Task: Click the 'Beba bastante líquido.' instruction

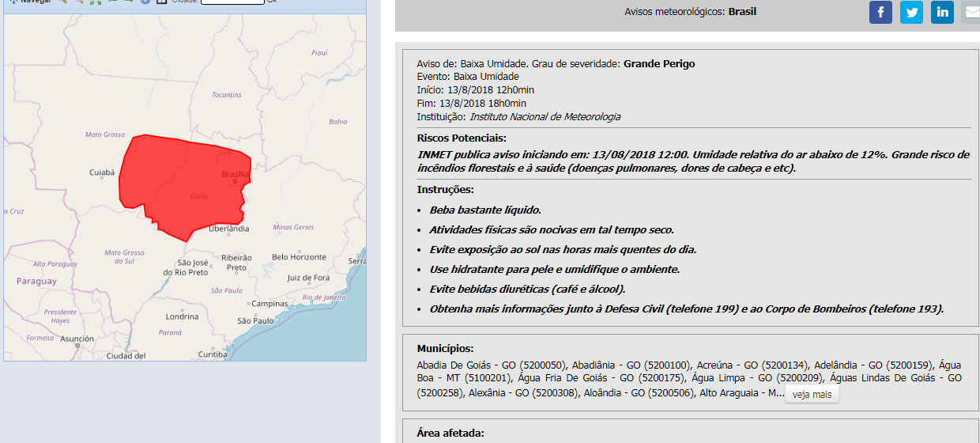Action: [x=485, y=210]
